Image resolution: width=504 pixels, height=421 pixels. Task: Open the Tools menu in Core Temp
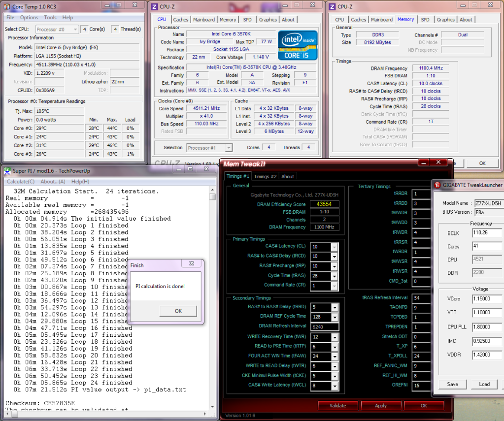coord(50,18)
